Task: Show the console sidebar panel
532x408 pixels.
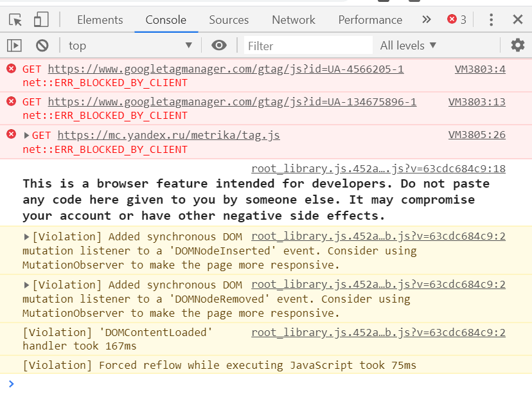Action: (x=14, y=45)
